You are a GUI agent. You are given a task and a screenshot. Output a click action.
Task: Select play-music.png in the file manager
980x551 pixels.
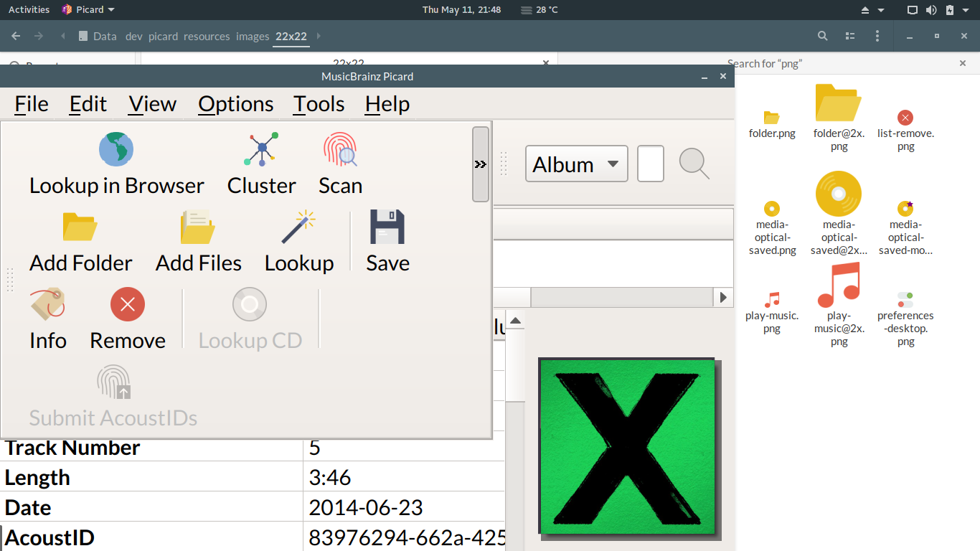[772, 312]
